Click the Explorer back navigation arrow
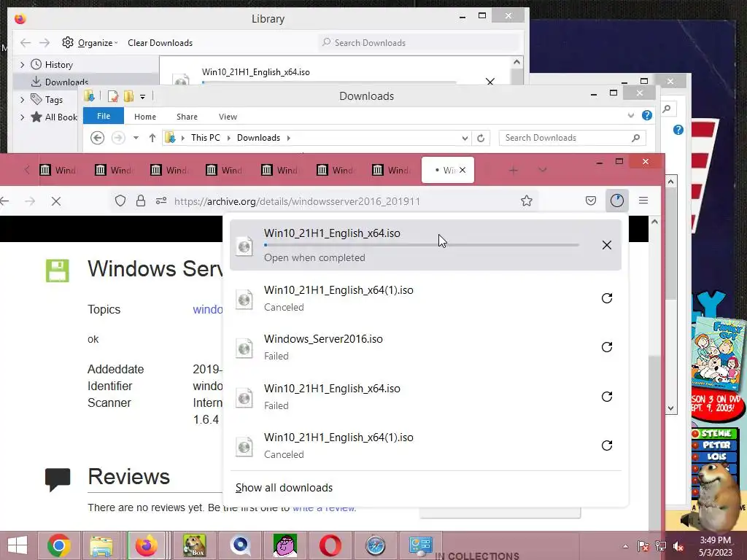 click(x=97, y=138)
